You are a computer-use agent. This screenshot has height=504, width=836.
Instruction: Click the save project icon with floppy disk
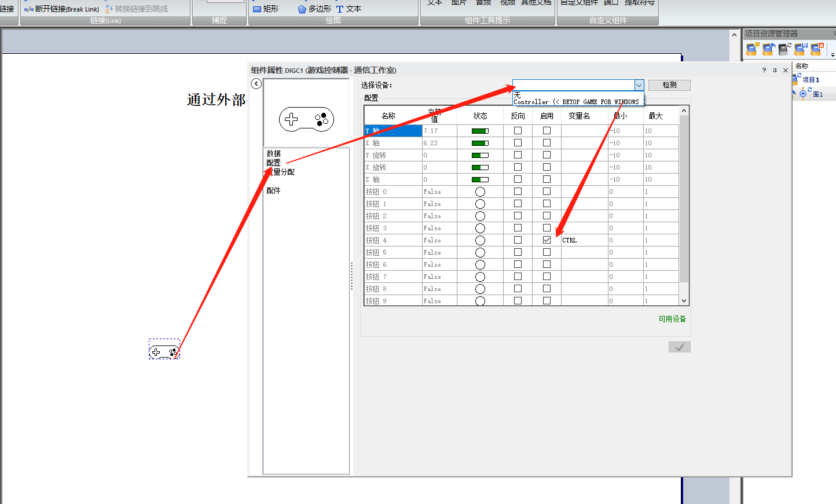801,49
